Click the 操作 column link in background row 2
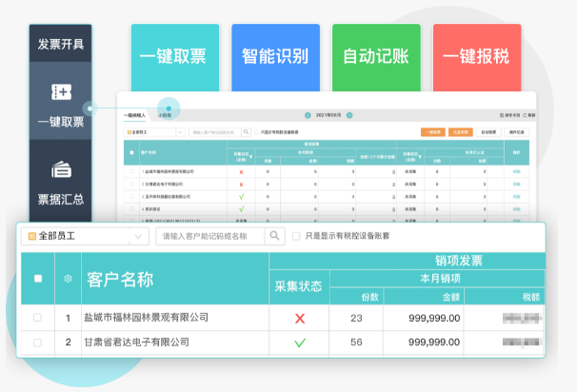Image resolution: width=577 pixels, height=392 pixels. 517,185
